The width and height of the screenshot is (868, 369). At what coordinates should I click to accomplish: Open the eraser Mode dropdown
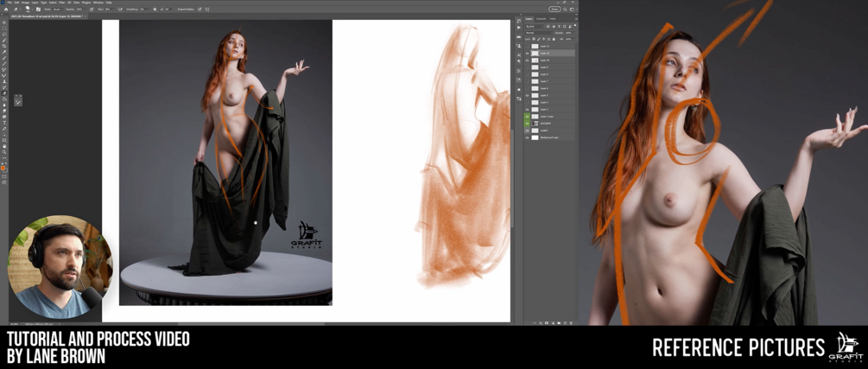58,10
